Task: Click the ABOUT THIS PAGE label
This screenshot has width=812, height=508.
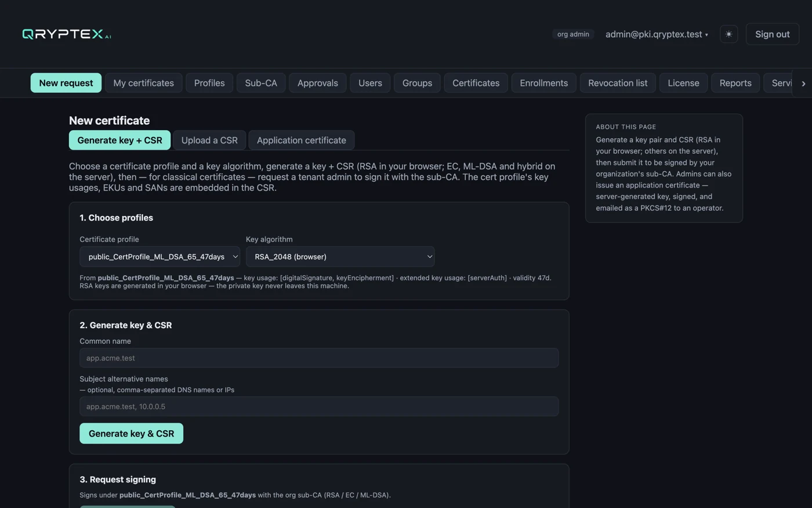Action: 626,127
